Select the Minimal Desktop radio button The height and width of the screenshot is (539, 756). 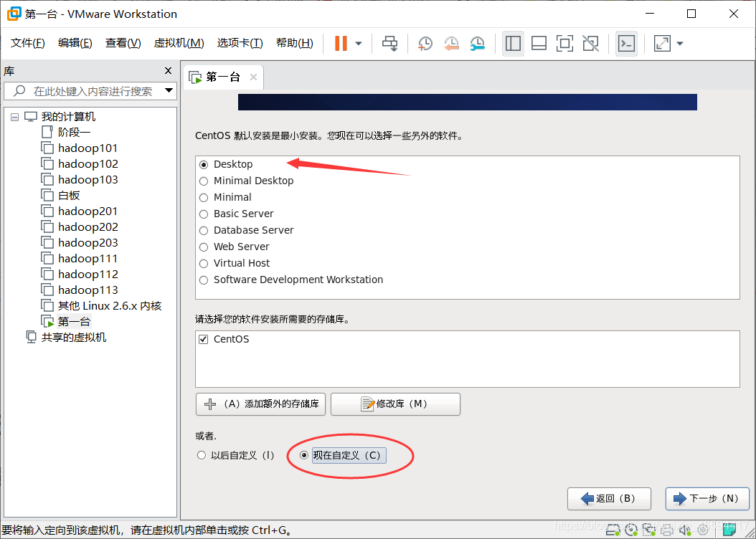coord(204,181)
